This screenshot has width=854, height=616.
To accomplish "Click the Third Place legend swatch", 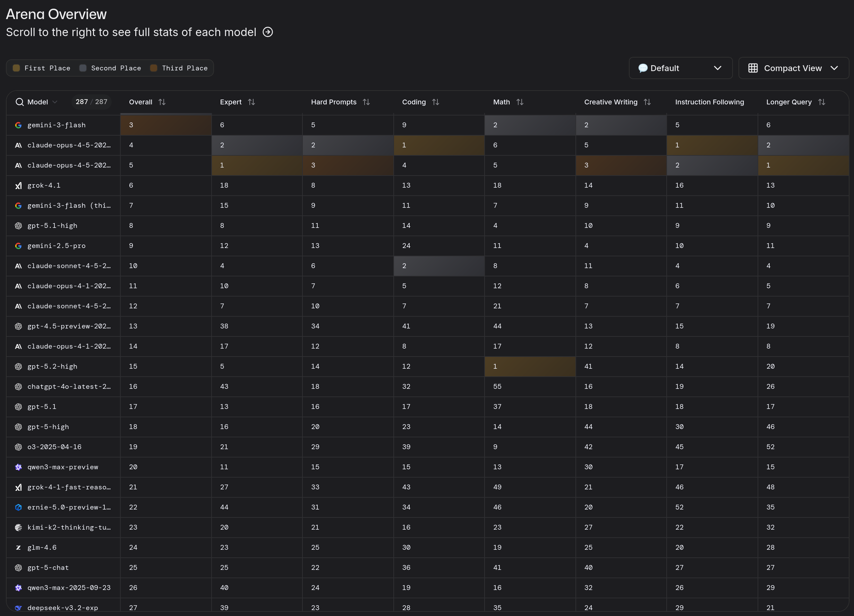I will pos(154,68).
